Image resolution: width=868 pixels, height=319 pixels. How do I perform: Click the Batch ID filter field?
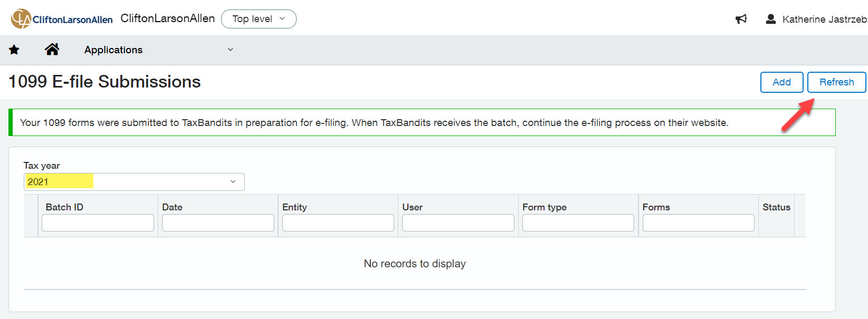coord(98,223)
